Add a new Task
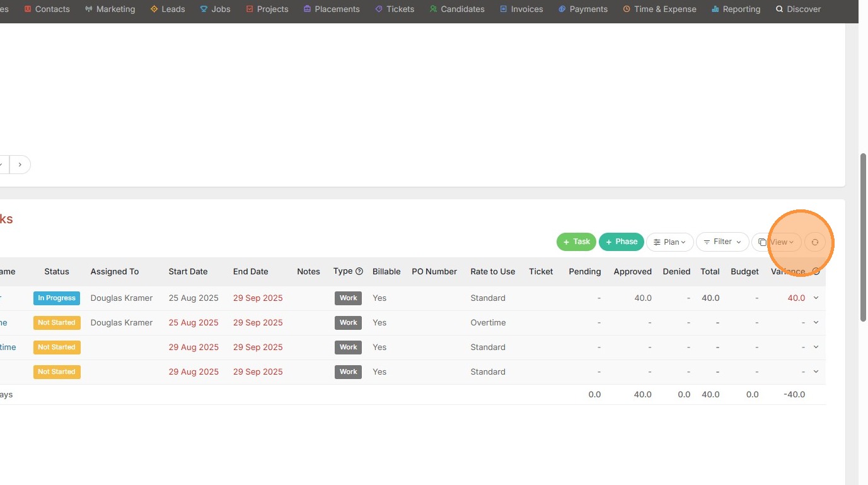The height and width of the screenshot is (485, 868). 576,242
